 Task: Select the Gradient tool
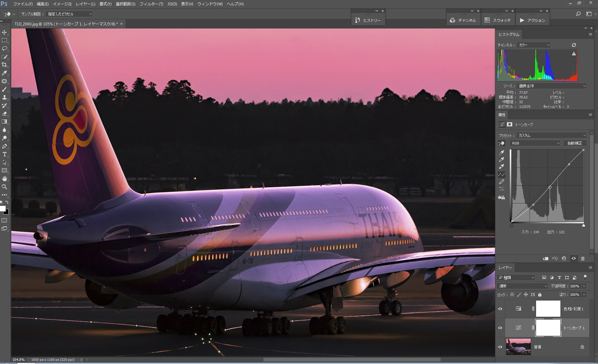point(4,122)
